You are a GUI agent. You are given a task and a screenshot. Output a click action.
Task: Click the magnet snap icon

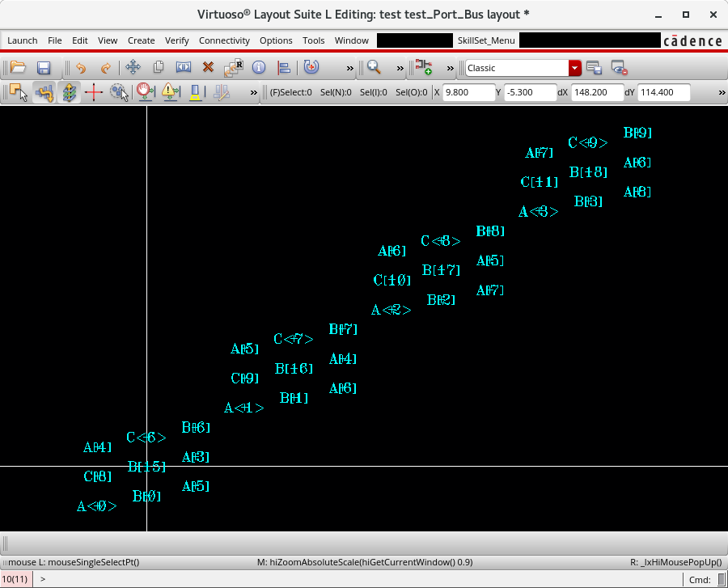point(311,67)
